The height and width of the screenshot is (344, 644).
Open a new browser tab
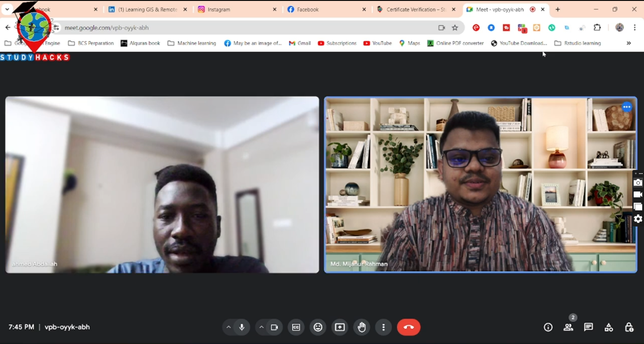point(558,9)
